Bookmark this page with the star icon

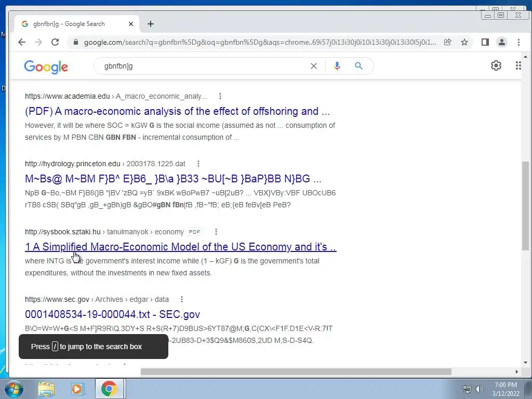[464, 42]
